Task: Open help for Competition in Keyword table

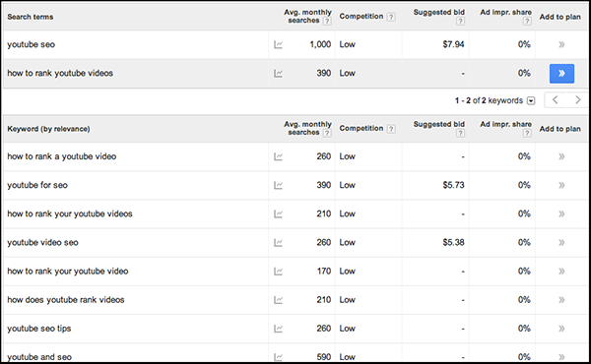Action: [391, 129]
